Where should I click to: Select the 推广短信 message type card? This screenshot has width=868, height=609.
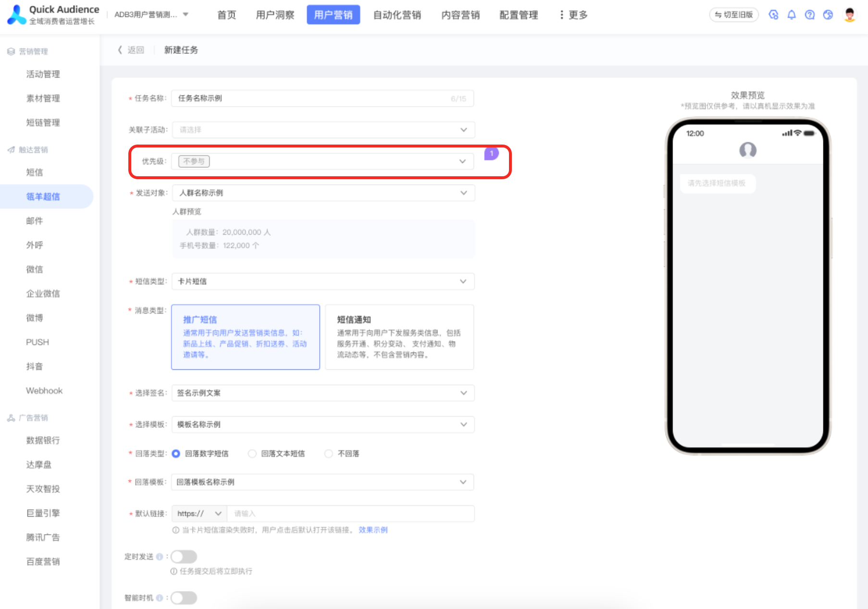(x=246, y=337)
